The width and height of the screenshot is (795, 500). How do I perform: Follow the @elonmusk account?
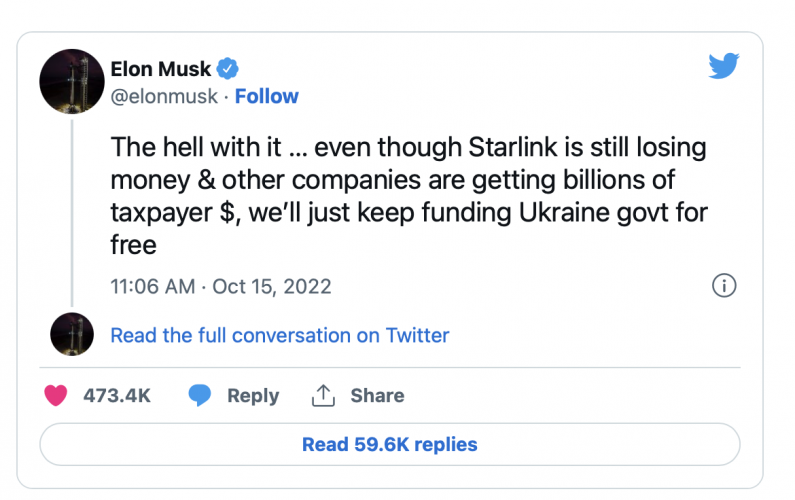267,96
